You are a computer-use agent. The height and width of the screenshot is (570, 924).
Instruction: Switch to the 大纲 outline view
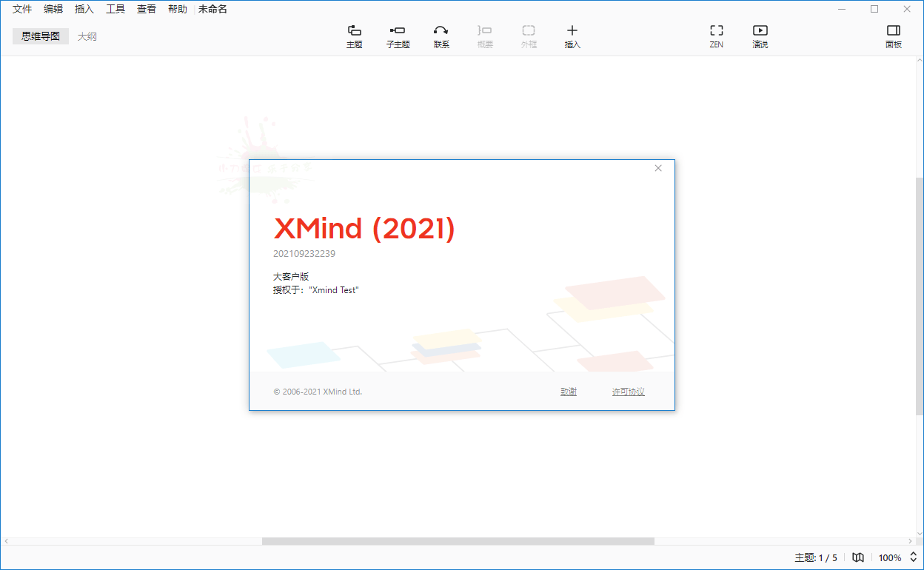(x=87, y=36)
